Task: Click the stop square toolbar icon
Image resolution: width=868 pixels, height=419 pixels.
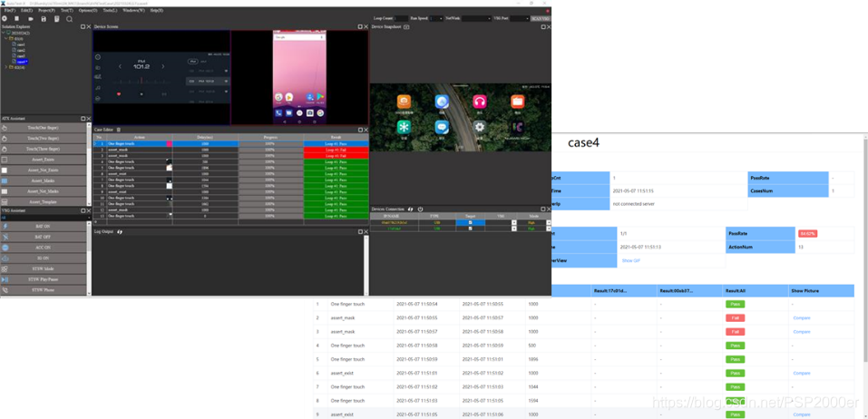Action: [17, 19]
